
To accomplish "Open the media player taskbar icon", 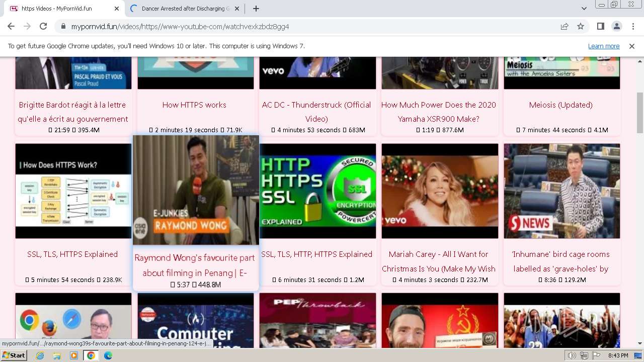I will click(74, 355).
